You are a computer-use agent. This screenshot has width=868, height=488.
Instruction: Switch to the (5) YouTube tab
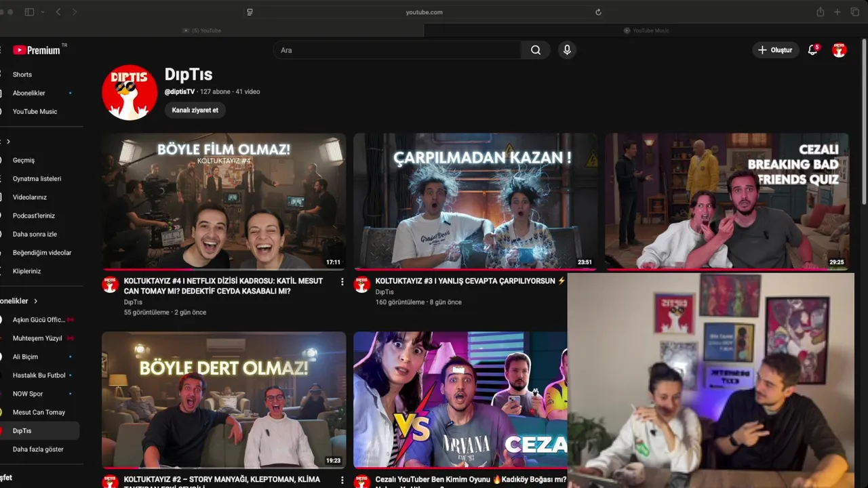202,30
